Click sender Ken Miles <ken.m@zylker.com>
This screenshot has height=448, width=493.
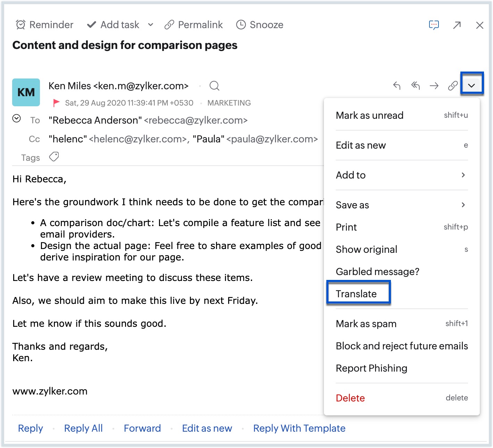tap(118, 86)
